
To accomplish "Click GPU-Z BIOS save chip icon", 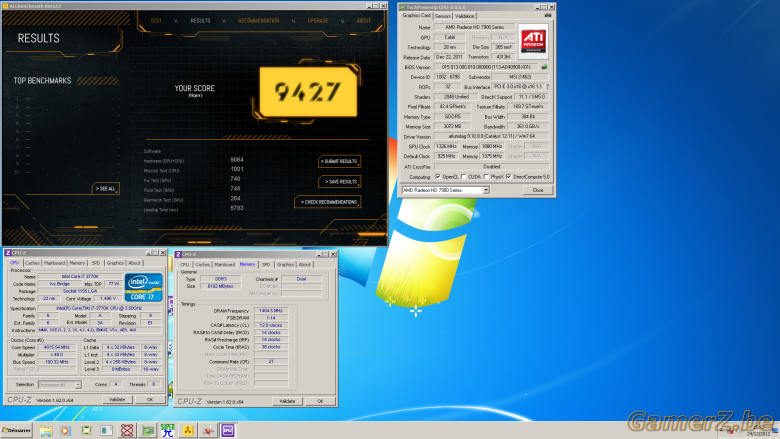I will coord(544,67).
